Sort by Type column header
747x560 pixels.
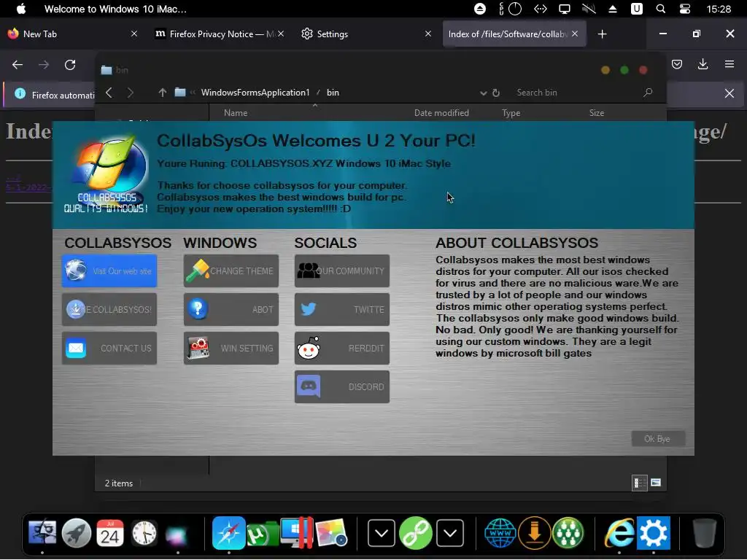tap(511, 113)
